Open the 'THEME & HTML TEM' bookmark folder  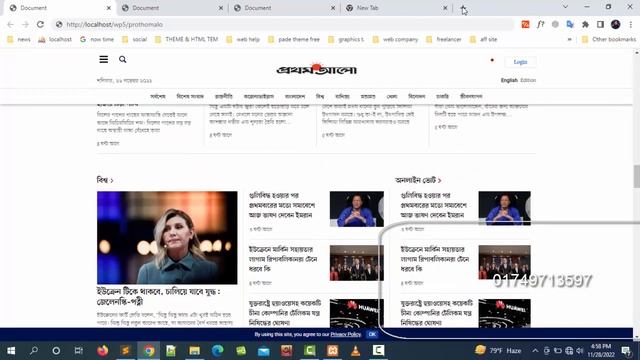pyautogui.click(x=186, y=39)
